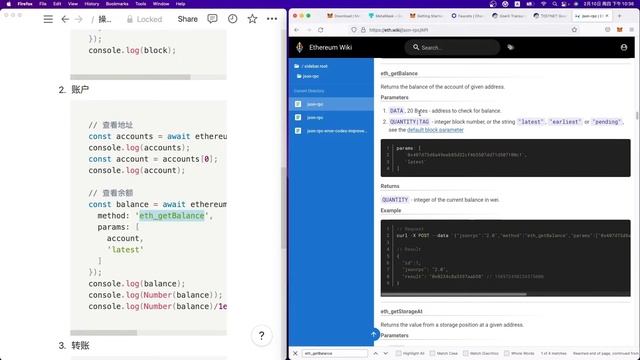Image resolution: width=640 pixels, height=360 pixels.
Task: Click the Locked page indicator in Notion
Action: [144, 19]
